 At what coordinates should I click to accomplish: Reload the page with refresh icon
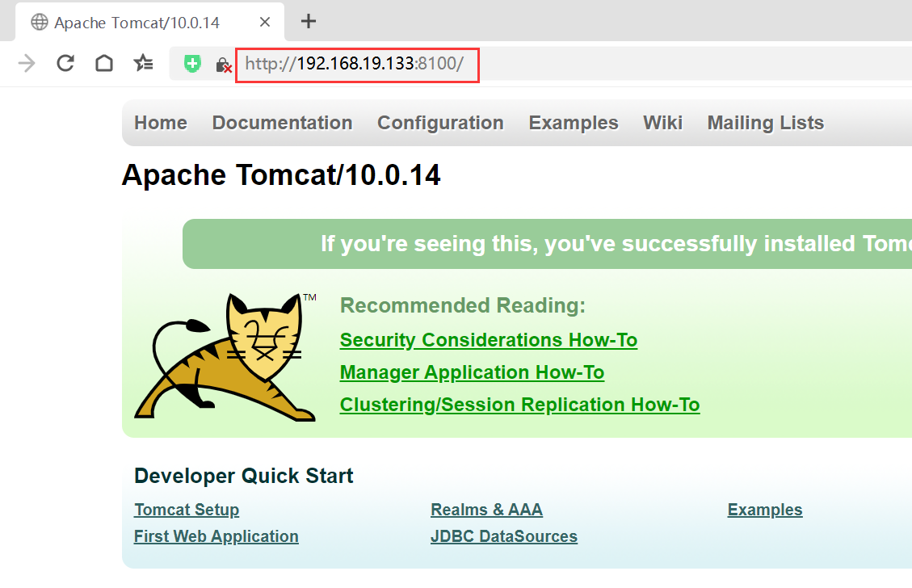pos(65,63)
